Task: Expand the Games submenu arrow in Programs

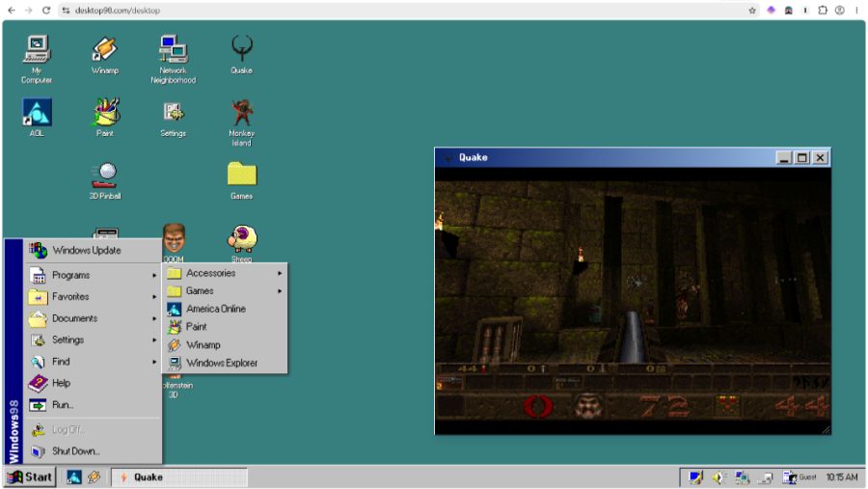Action: 280,290
